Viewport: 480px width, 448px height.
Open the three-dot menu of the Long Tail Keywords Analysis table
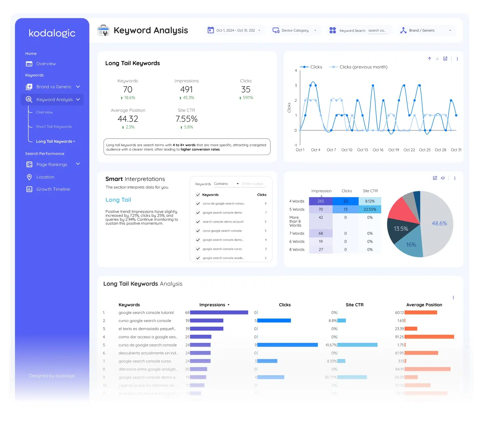(x=453, y=298)
